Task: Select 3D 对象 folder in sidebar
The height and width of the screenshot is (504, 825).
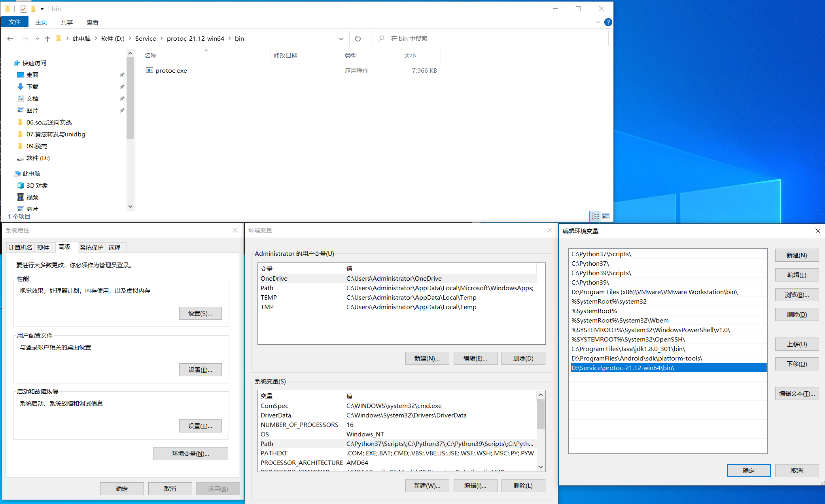Action: pos(37,185)
